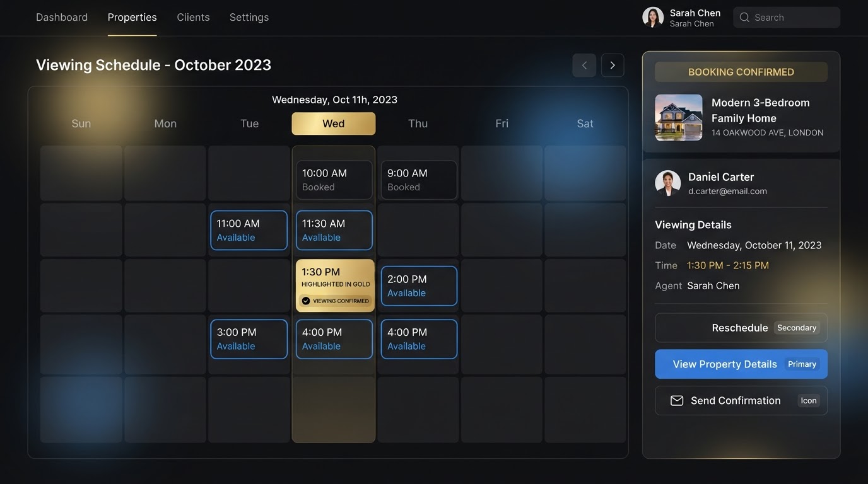Select the Mon day header
The image size is (868, 484).
point(165,124)
